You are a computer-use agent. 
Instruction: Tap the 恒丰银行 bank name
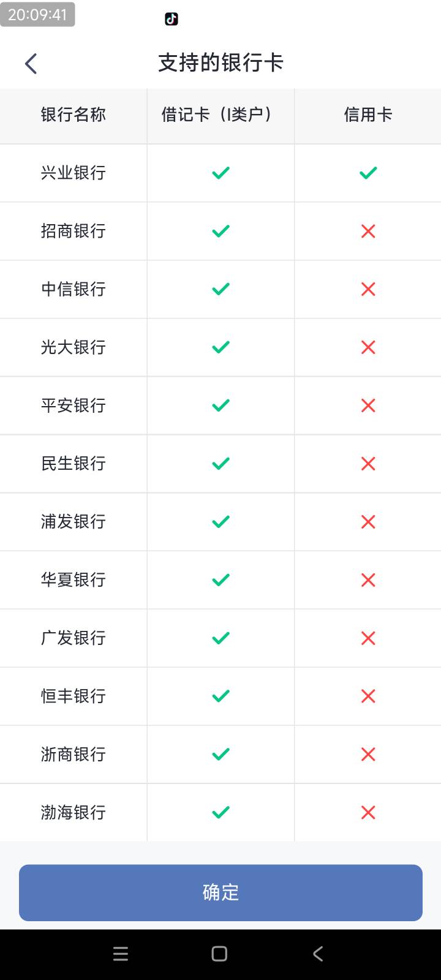(73, 696)
